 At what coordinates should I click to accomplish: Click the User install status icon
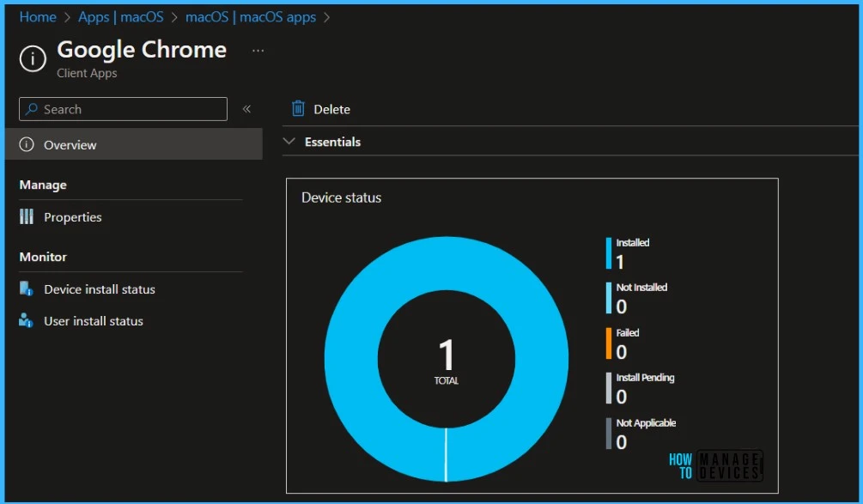26,320
